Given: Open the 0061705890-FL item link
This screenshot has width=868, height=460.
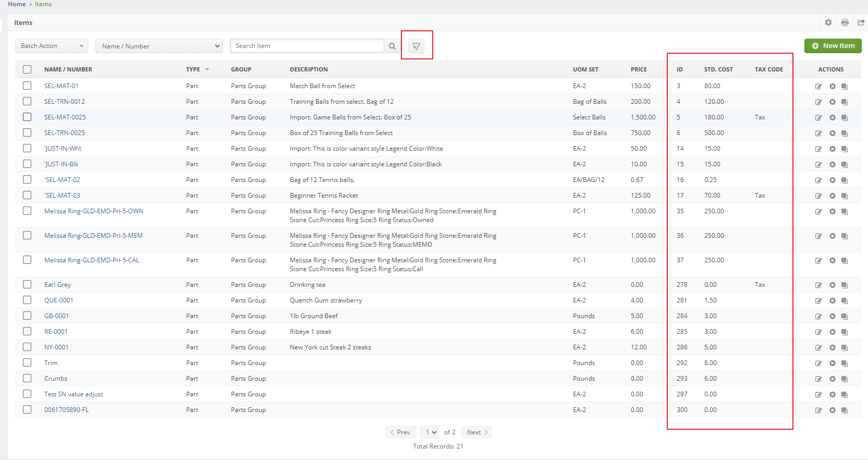Looking at the screenshot, I should point(67,410).
